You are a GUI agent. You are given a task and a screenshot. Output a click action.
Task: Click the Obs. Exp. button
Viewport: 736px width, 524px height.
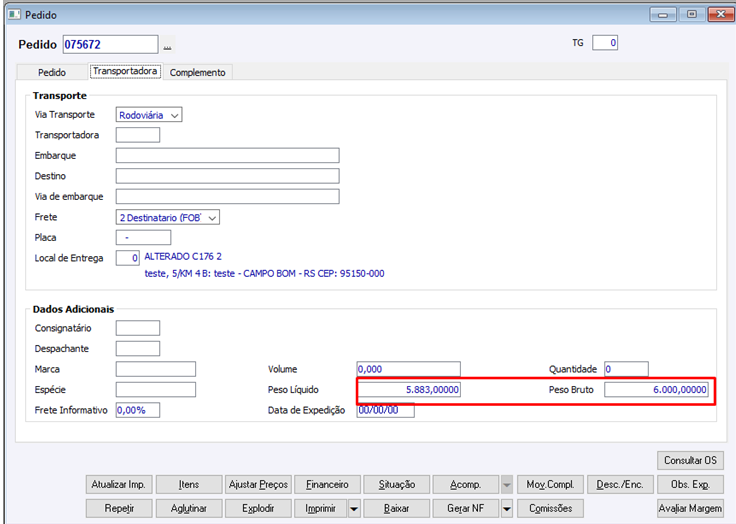690,484
